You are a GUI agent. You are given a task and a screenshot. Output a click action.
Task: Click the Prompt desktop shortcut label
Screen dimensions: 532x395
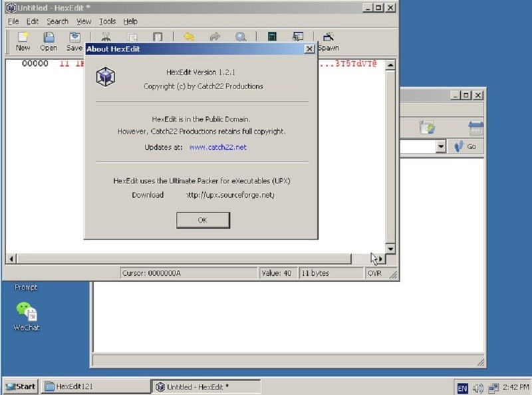pos(26,287)
